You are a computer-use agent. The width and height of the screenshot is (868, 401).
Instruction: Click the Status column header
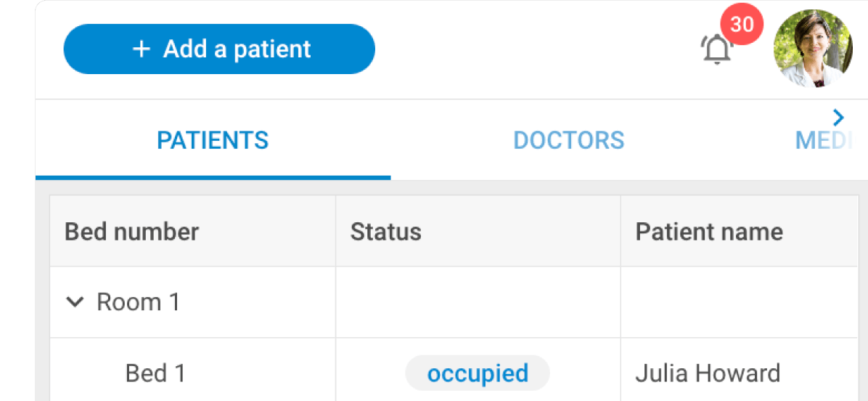tap(478, 231)
